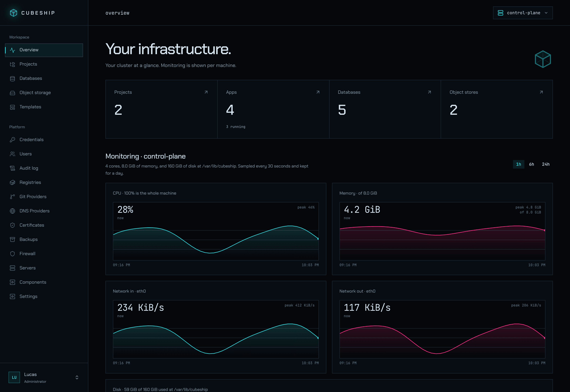Click the server icon in control-plane selector
Image resolution: width=570 pixels, height=392 pixels.
pyautogui.click(x=501, y=13)
